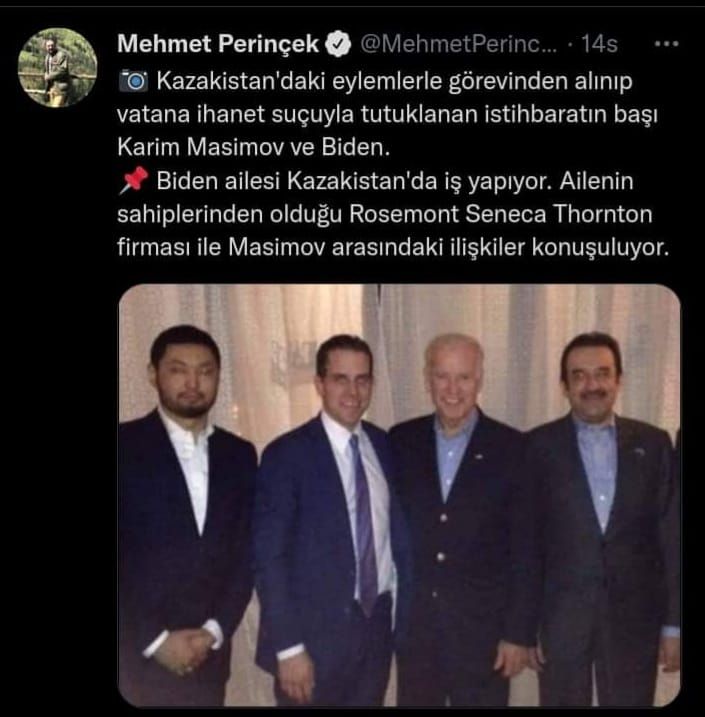Visit the @MehmetPerinc... handle link
Image resolution: width=705 pixels, height=717 pixels.
[x=459, y=44]
